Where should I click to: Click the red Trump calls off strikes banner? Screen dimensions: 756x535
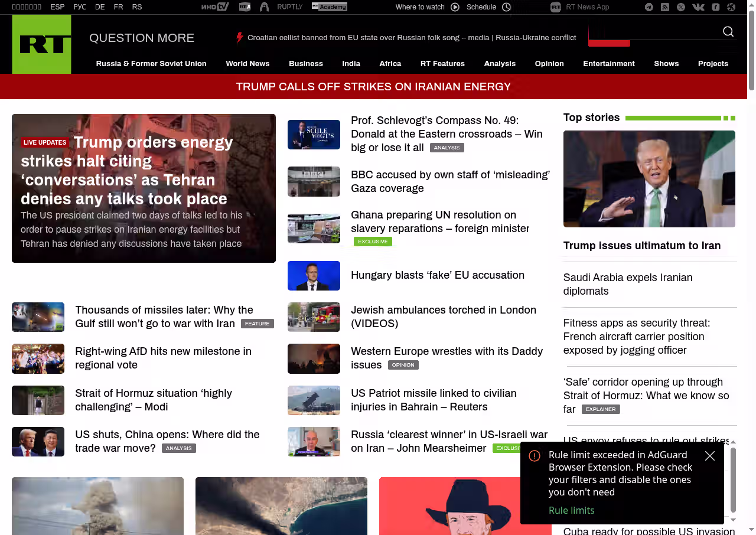point(373,87)
